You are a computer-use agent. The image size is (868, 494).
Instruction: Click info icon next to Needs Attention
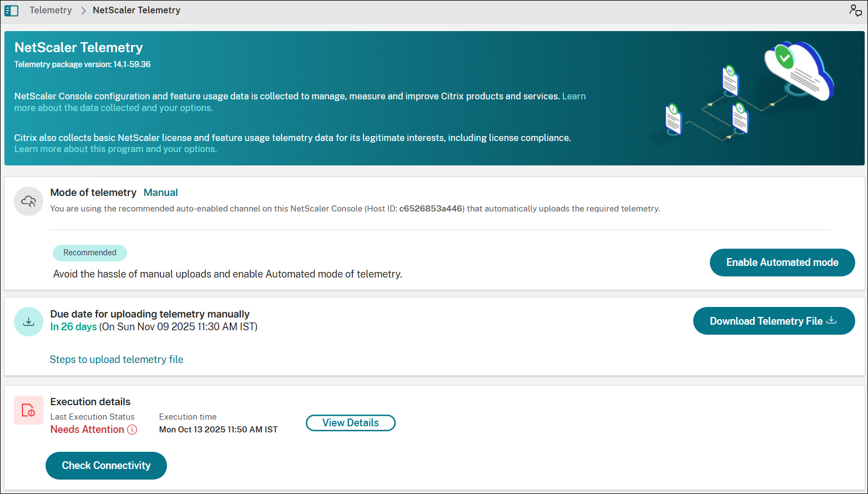tap(132, 430)
